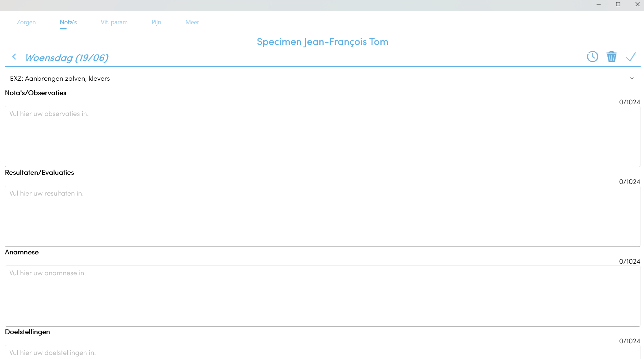644x359 pixels.
Task: Open the Vit. param tab
Action: click(114, 22)
